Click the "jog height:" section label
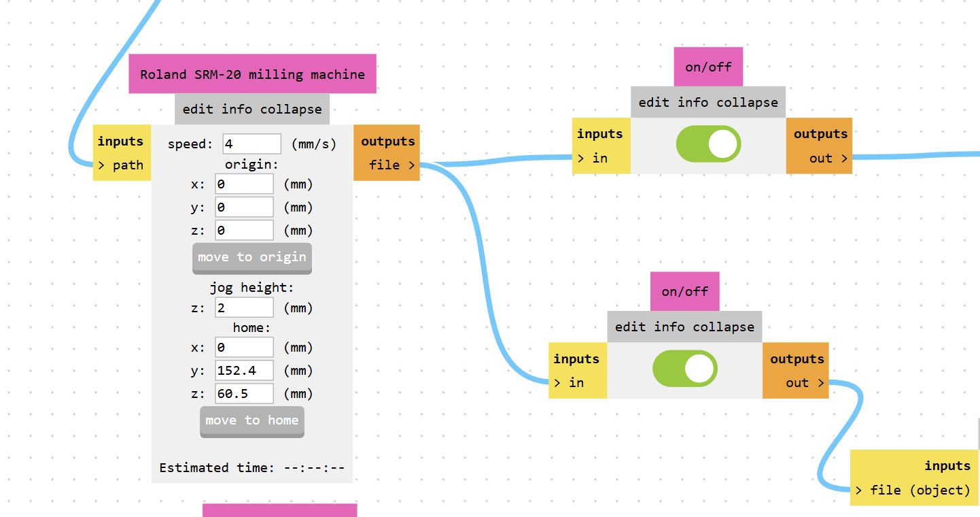Viewport: 980px width, 517px height. (x=252, y=287)
